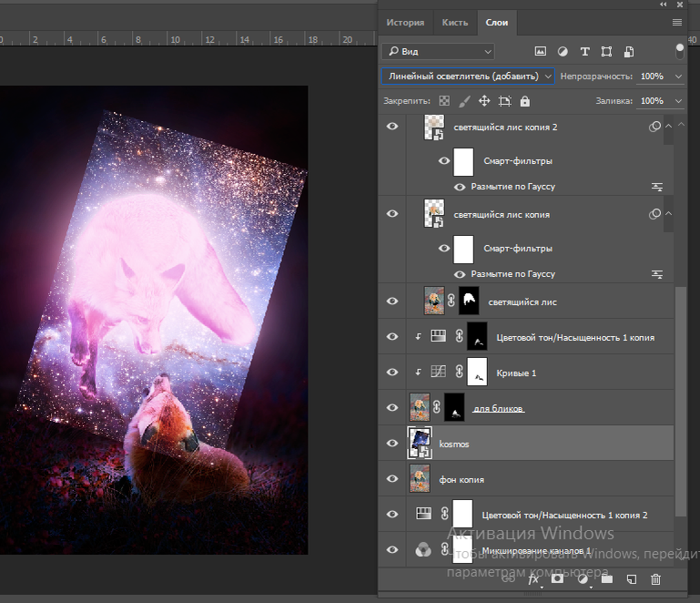
Task: Collapse smart filters of светящийся лис копия 2
Action: [x=668, y=127]
